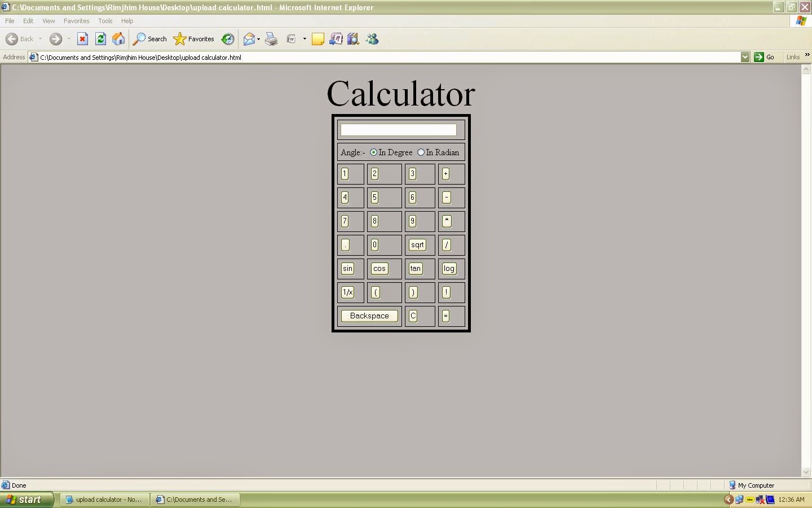The width and height of the screenshot is (812, 508).
Task: Select the In Radian radio button
Action: click(x=421, y=152)
